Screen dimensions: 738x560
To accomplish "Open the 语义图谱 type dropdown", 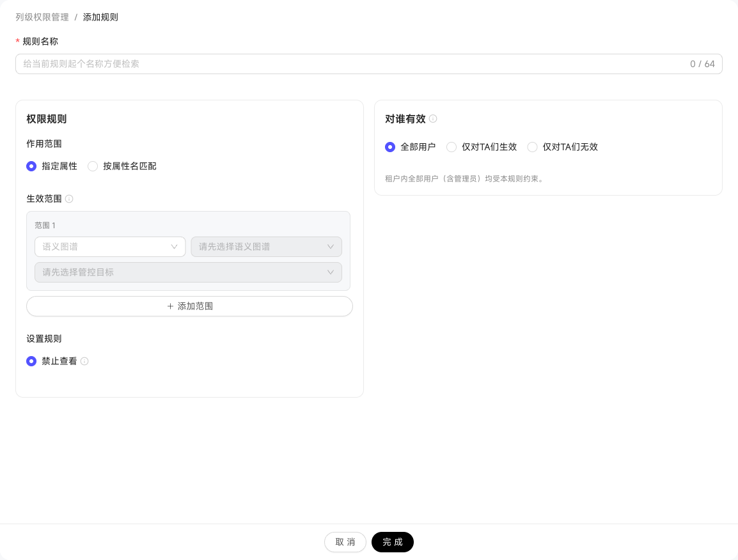I will coord(110,247).
